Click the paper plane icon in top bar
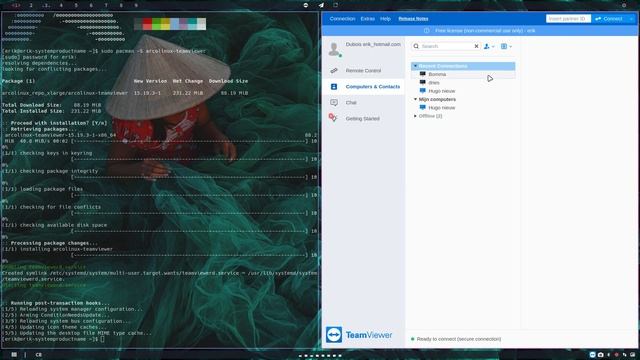The height and width of the screenshot is (360, 640). 321,5
